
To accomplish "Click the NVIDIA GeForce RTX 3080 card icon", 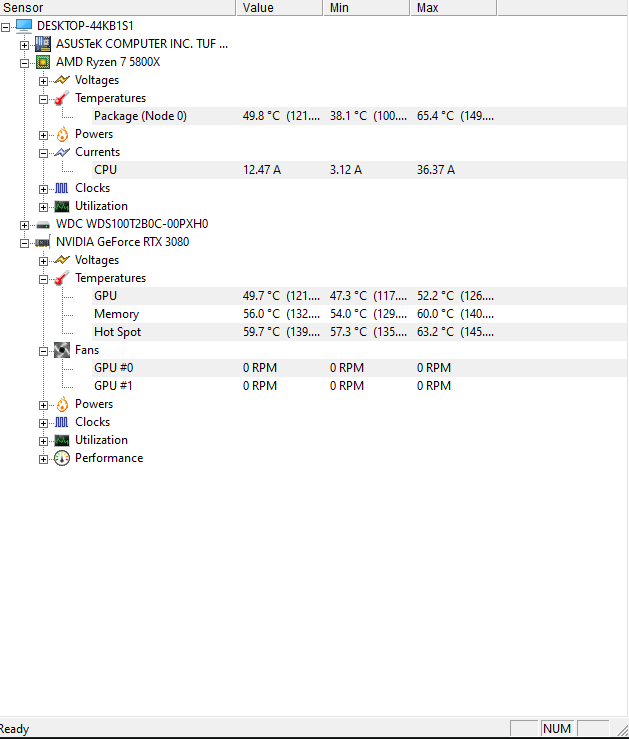I will pyautogui.click(x=42, y=242).
